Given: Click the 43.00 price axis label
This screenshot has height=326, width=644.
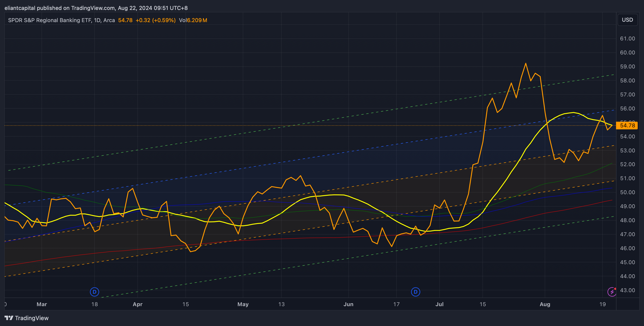Looking at the screenshot, I should [628, 291].
